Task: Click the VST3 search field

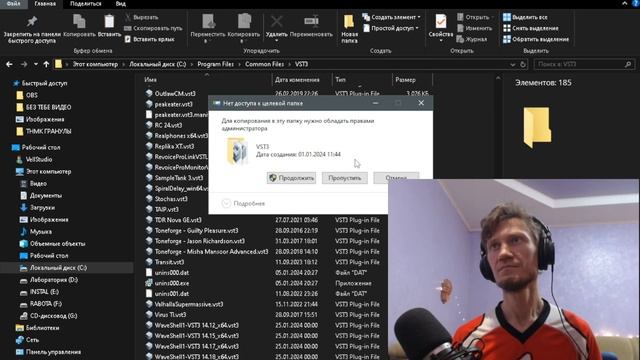Action: tap(583, 64)
